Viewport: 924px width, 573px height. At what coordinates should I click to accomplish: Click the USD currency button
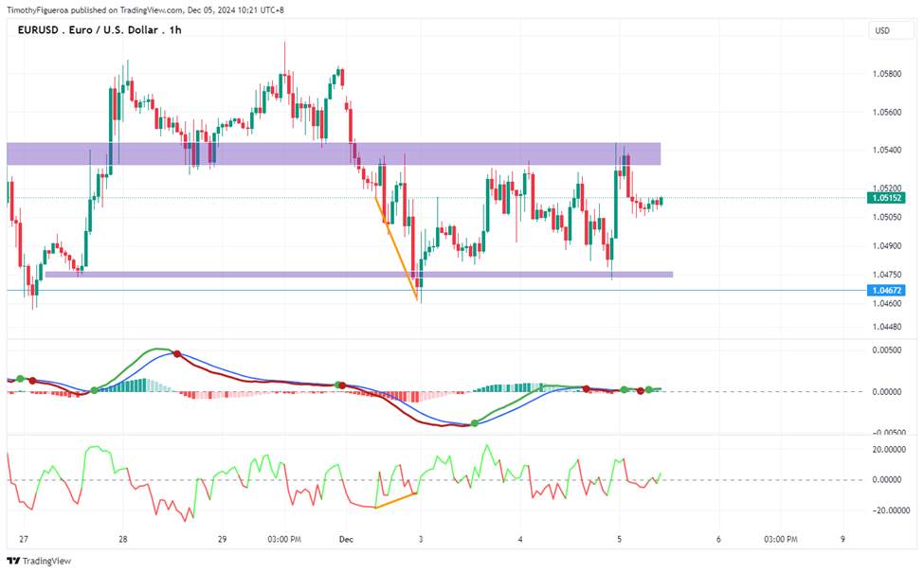coord(891,30)
